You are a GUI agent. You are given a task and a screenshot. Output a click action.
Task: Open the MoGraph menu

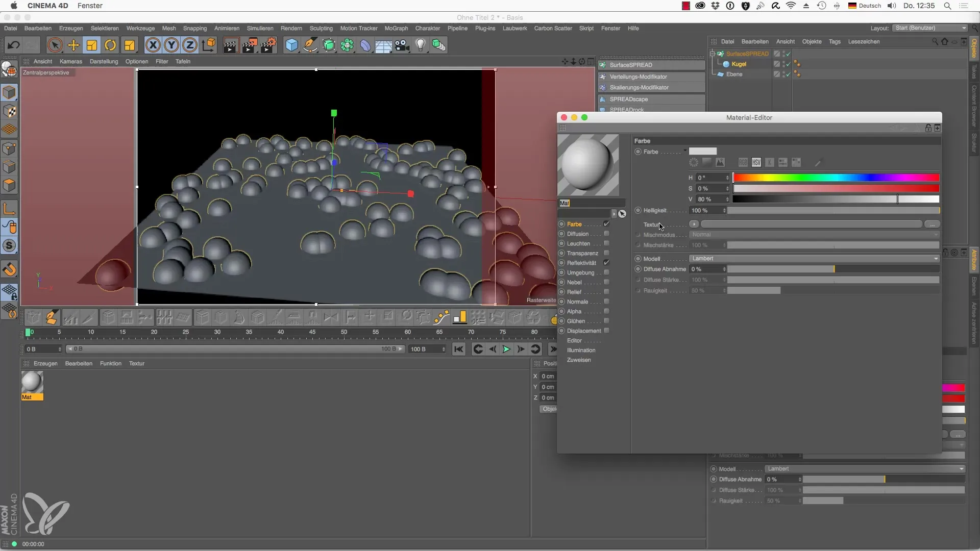[x=396, y=28]
